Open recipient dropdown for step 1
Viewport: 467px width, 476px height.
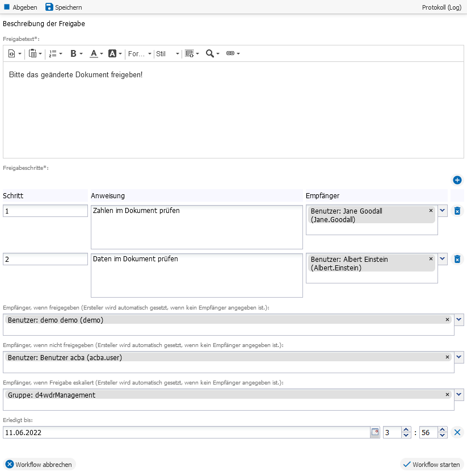[x=443, y=210]
